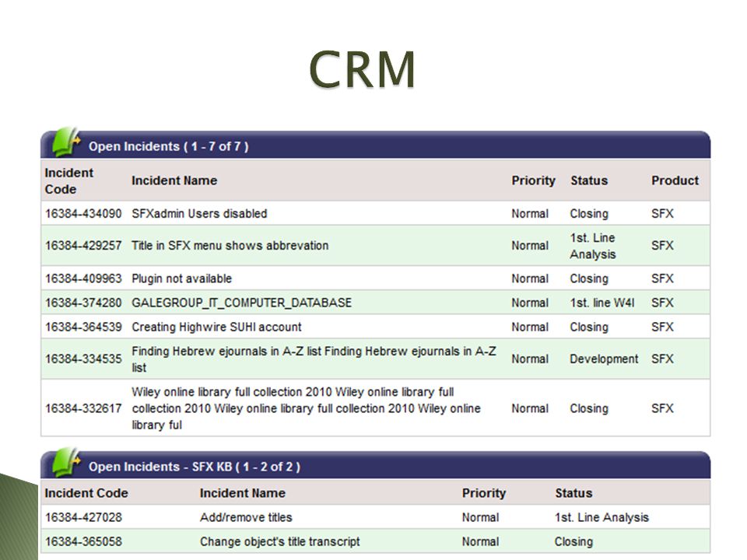Select Change object's title transcript incident
Screen dimensions: 747x560
pos(279,542)
